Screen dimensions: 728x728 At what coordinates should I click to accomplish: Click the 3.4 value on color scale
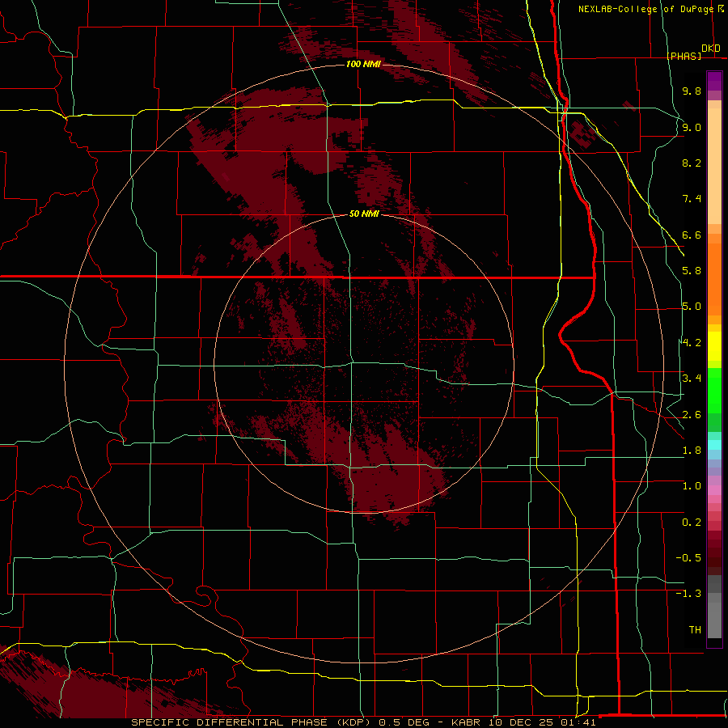pyautogui.click(x=692, y=379)
